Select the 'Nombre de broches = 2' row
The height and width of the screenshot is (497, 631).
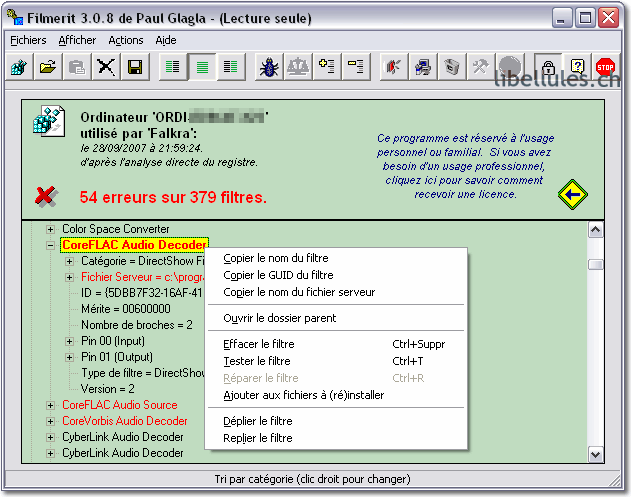[137, 325]
